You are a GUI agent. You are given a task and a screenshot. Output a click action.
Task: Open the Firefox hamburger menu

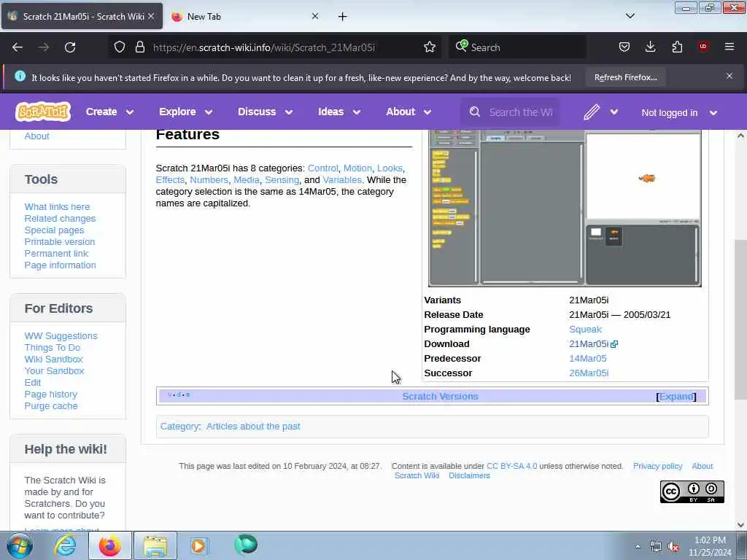click(729, 47)
